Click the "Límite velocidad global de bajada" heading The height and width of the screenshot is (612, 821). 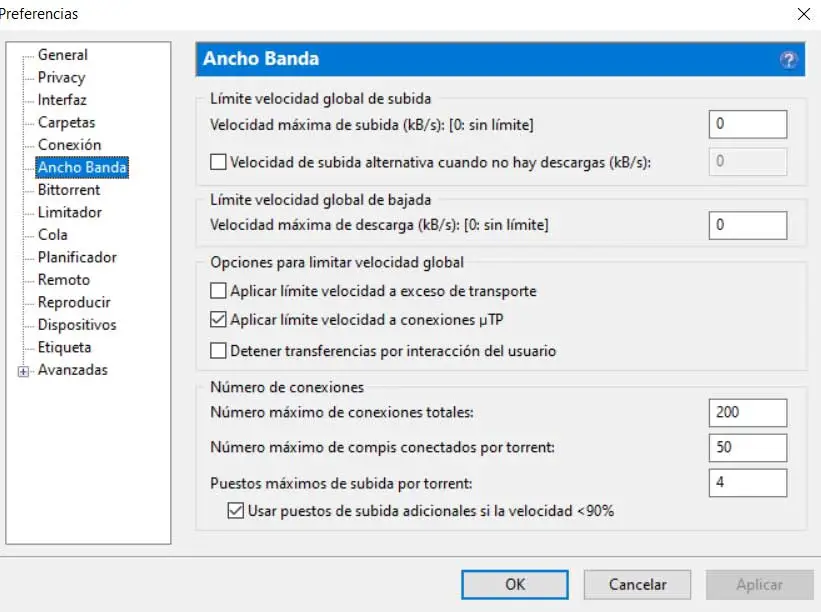[320, 199]
